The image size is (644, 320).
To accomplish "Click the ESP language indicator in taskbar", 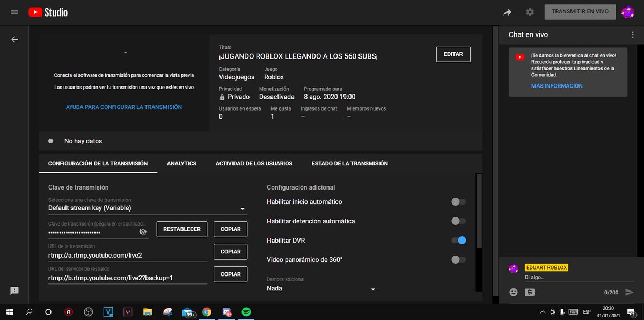I will [x=587, y=311].
